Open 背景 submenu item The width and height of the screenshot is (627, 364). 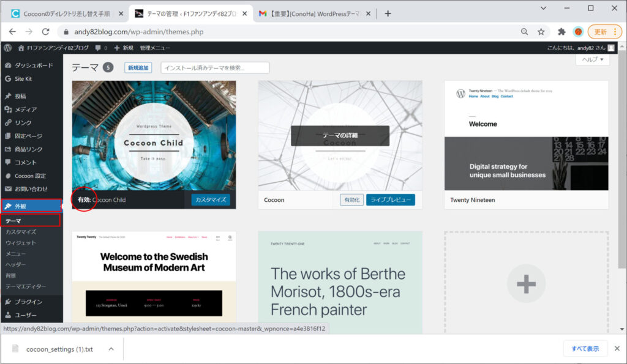tap(11, 275)
